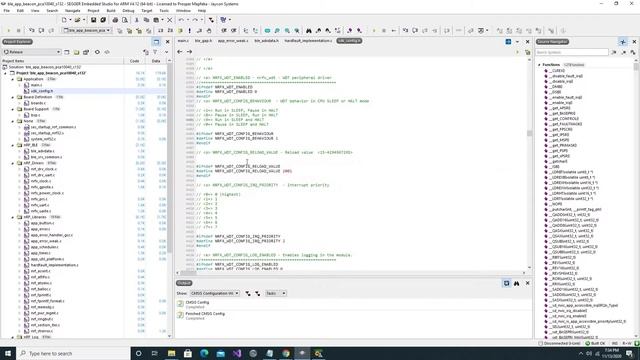Open the Release configuration dropdown
Viewport: 640px width, 360px height.
(x=32, y=52)
